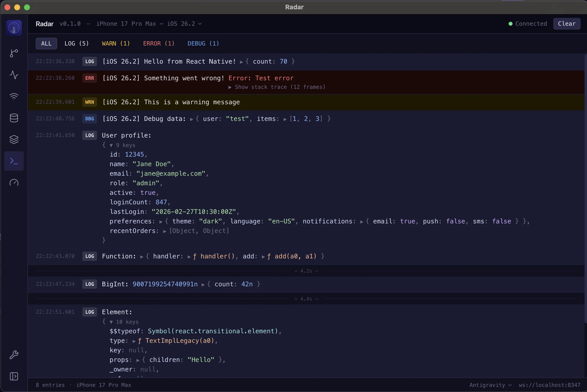The height and width of the screenshot is (392, 587).
Task: Expand recentOrders [Object, Object] array
Action: 165,231
